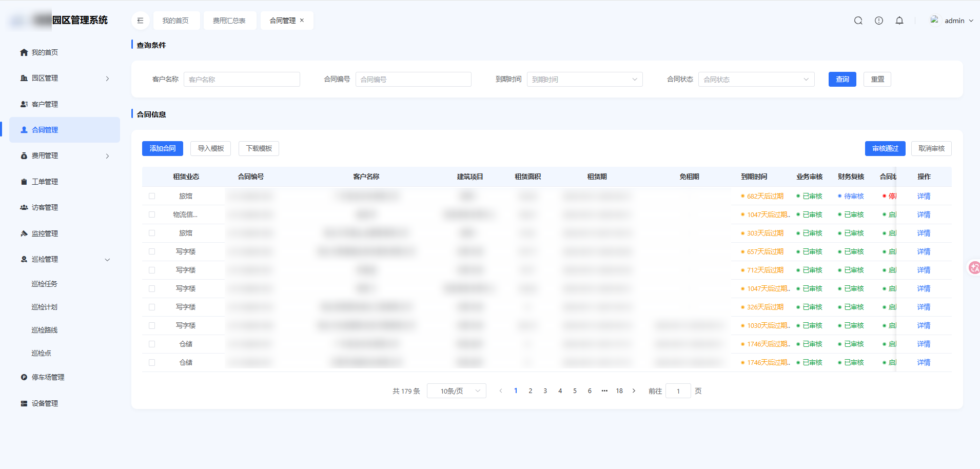980x469 pixels.
Task: Open 我的首页 via the home icon
Action: coord(24,52)
